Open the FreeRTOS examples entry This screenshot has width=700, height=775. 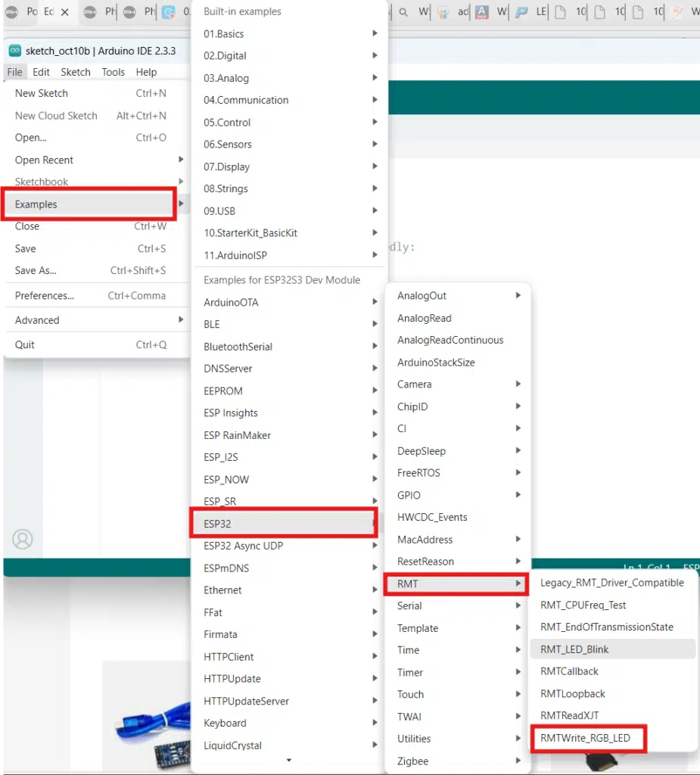tap(458, 473)
